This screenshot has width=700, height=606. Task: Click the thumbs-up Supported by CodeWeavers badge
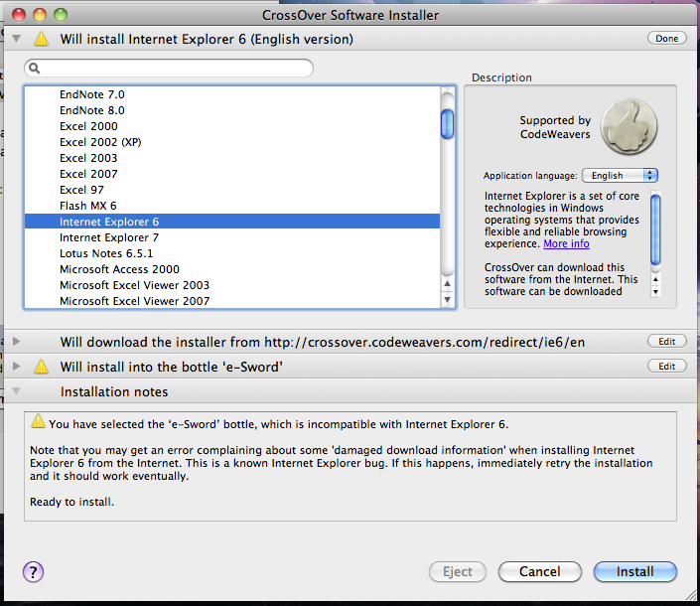tap(630, 127)
